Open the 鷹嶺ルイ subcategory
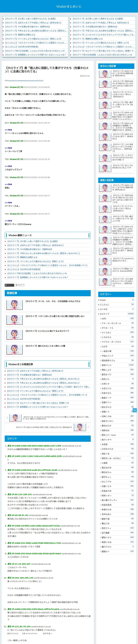 [x=117, y=551]
